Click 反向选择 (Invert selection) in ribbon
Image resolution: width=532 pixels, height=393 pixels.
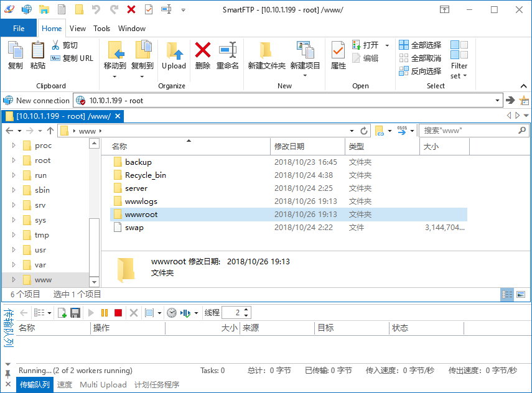pyautogui.click(x=421, y=72)
